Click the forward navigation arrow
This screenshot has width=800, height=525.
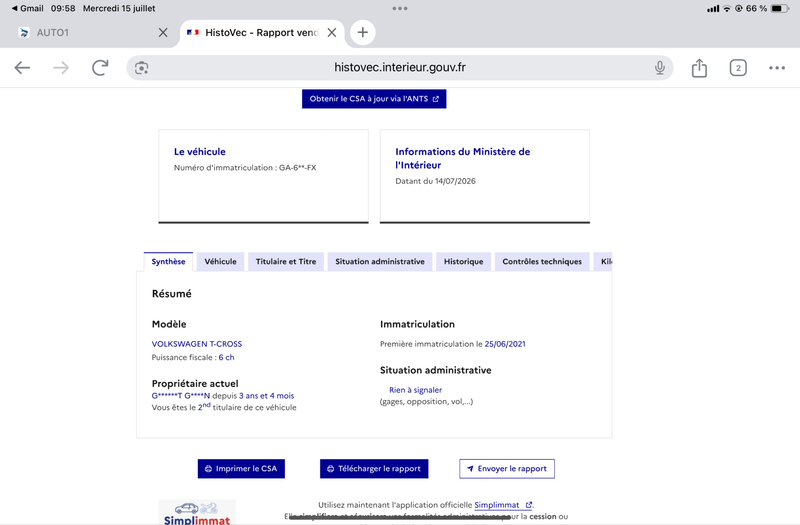pyautogui.click(x=61, y=67)
